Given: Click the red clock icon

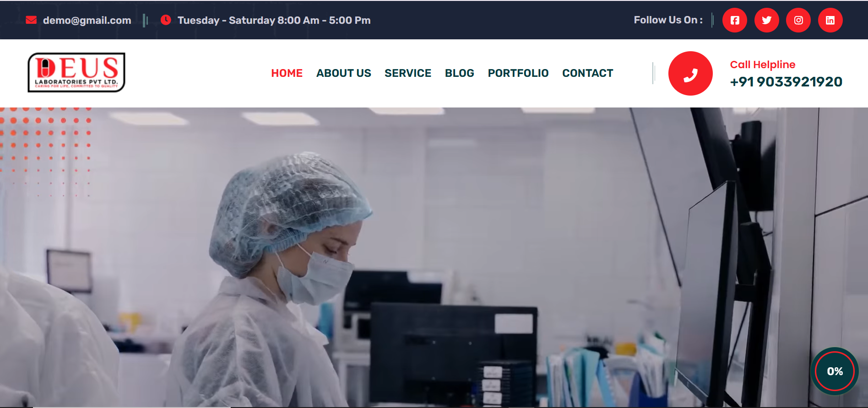Looking at the screenshot, I should [x=166, y=20].
